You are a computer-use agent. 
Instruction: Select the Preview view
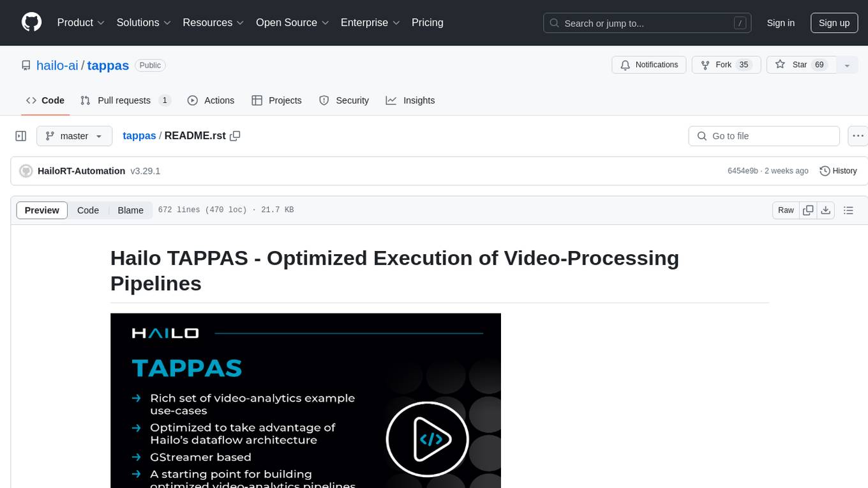(x=42, y=210)
